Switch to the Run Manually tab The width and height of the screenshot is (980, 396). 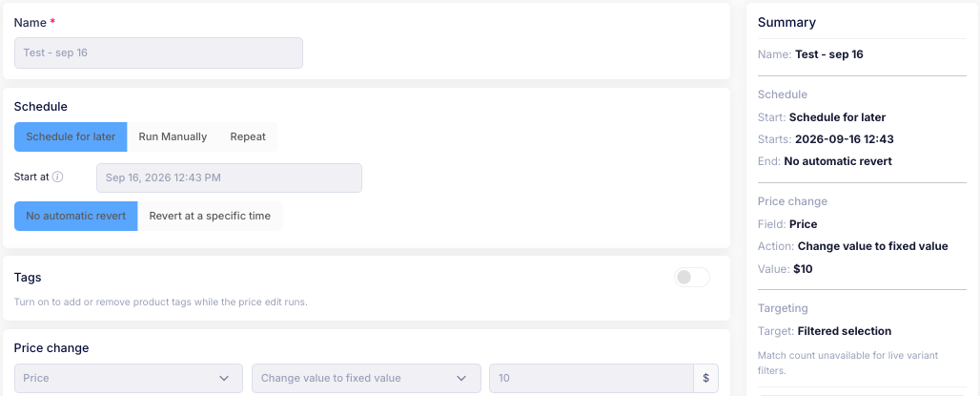(x=173, y=136)
